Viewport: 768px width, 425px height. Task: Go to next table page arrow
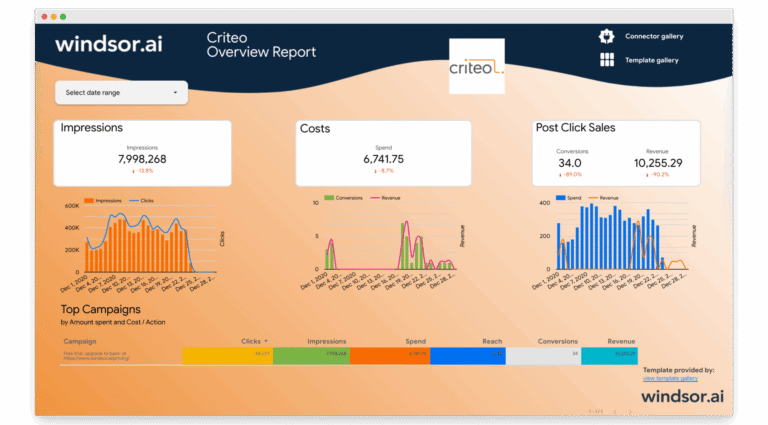click(x=630, y=412)
